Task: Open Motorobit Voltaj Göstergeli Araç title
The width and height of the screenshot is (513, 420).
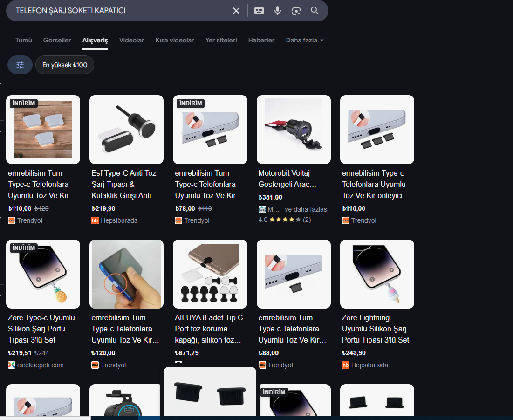Action: click(x=287, y=179)
